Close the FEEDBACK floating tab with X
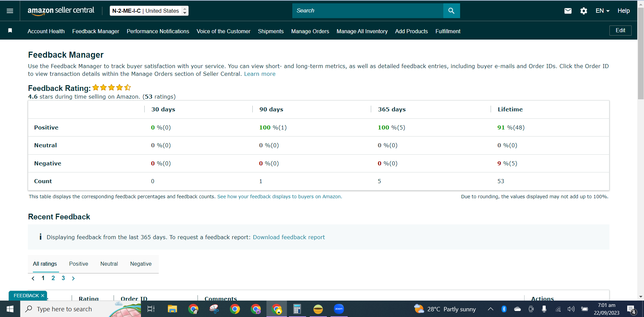 [43, 296]
